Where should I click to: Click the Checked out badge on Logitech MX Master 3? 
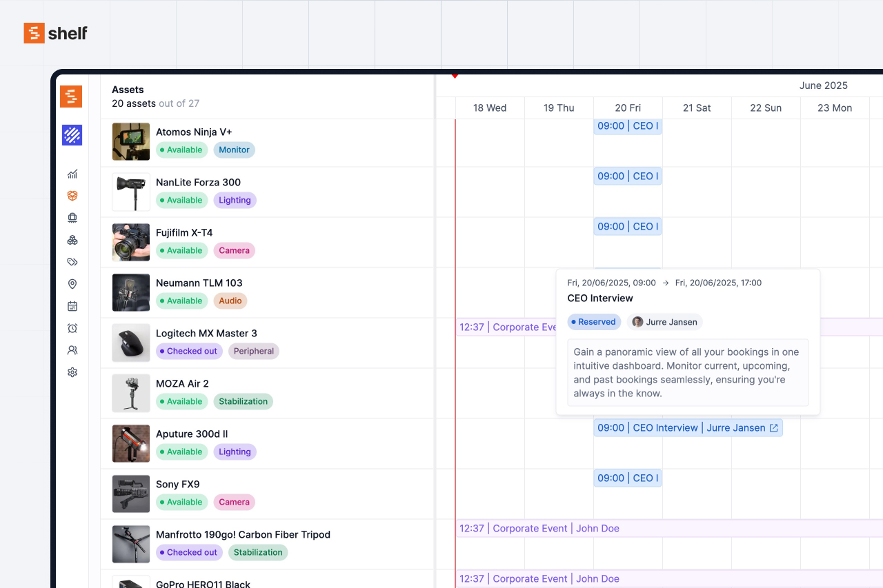(189, 351)
